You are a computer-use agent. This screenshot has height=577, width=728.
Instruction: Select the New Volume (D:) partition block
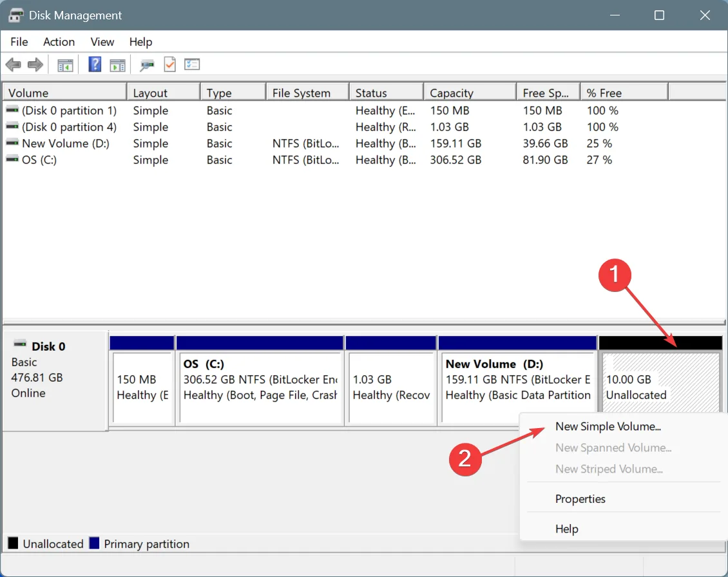click(x=517, y=380)
